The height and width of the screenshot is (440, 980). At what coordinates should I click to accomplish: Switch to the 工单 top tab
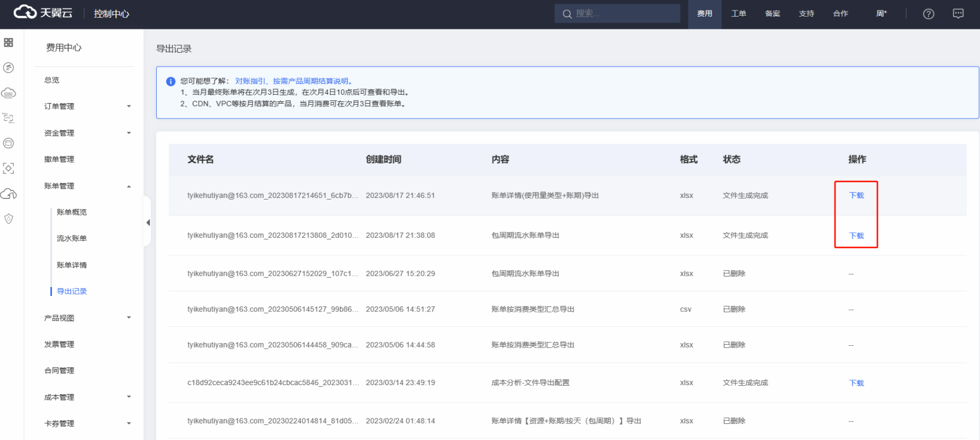(x=738, y=14)
